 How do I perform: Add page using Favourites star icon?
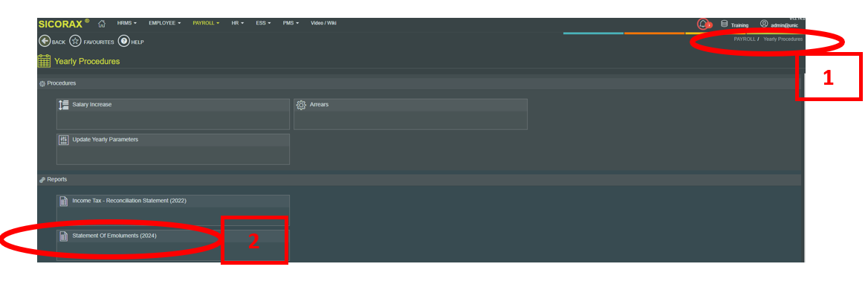pos(75,42)
